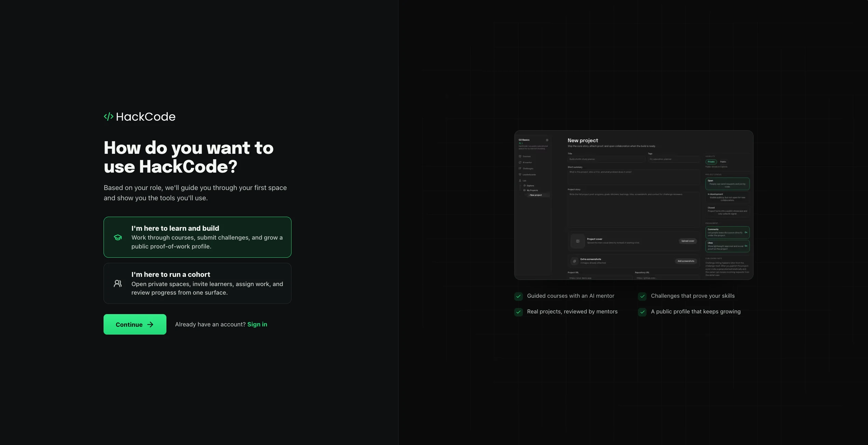The image size is (868, 445).
Task: Click the New project preview screenshot
Action: pos(634,205)
